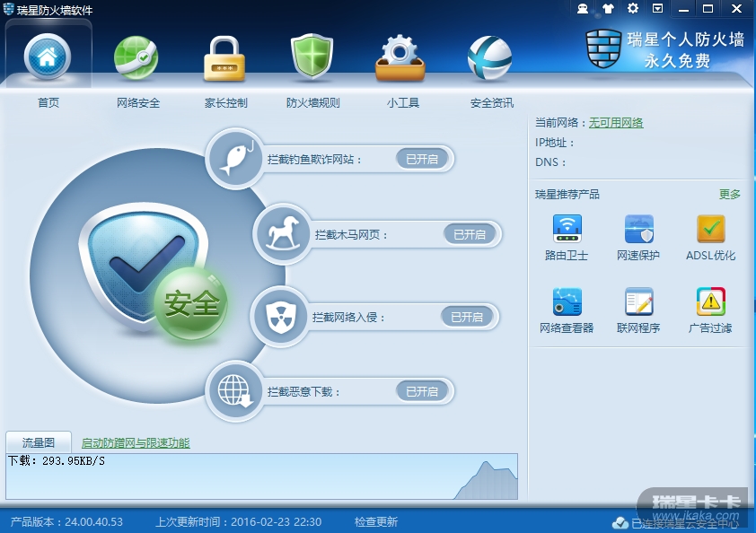Screen dimensions: 756x533
Task: Open the Security News globe icon
Action: 489,57
